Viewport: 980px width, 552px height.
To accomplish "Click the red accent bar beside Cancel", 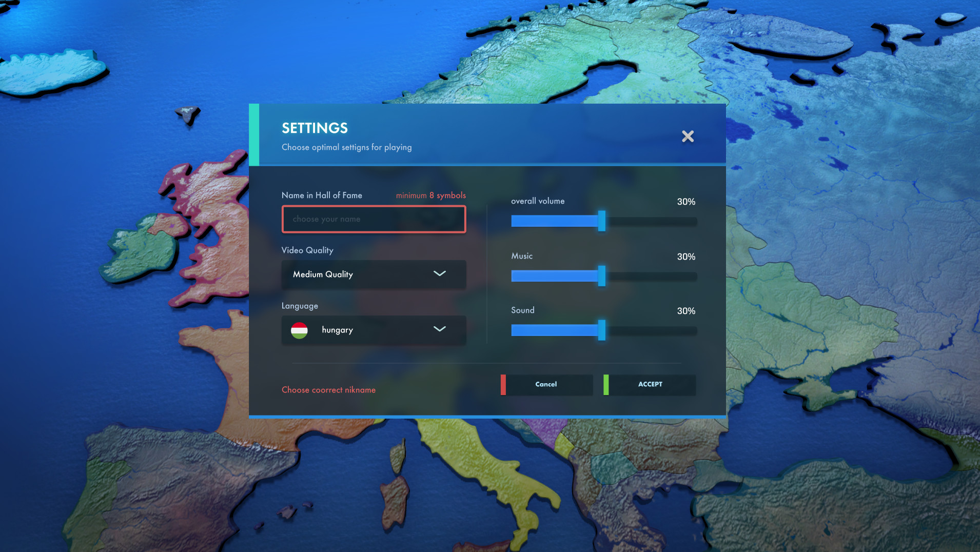I will [x=503, y=385].
